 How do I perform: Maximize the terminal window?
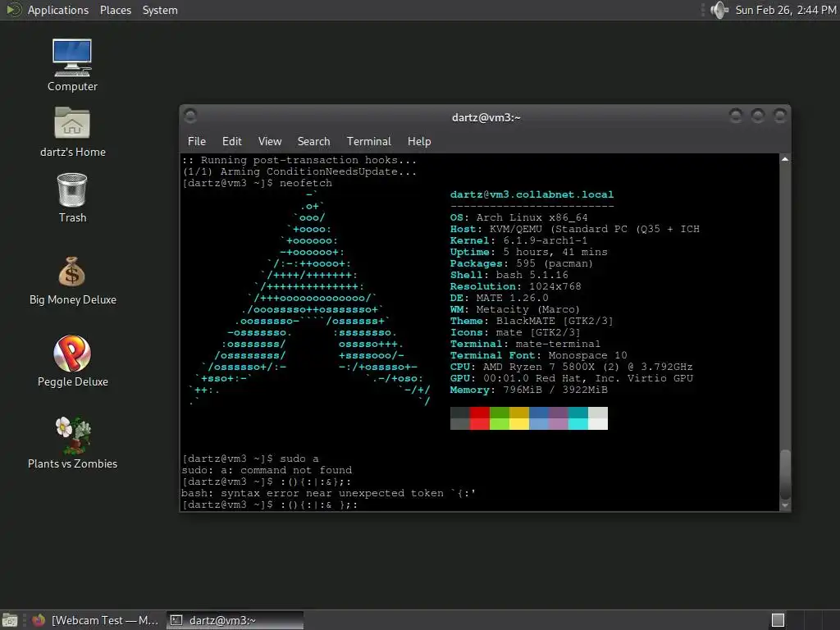[x=757, y=115]
